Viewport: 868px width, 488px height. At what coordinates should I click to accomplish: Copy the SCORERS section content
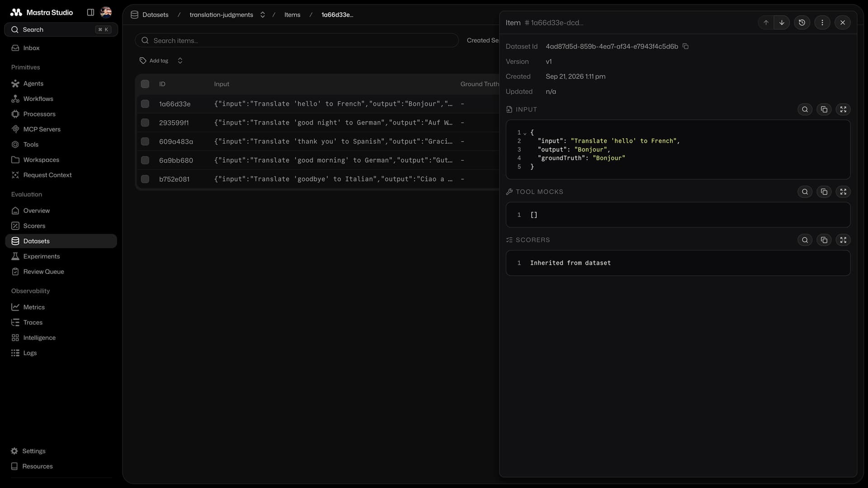coord(824,240)
